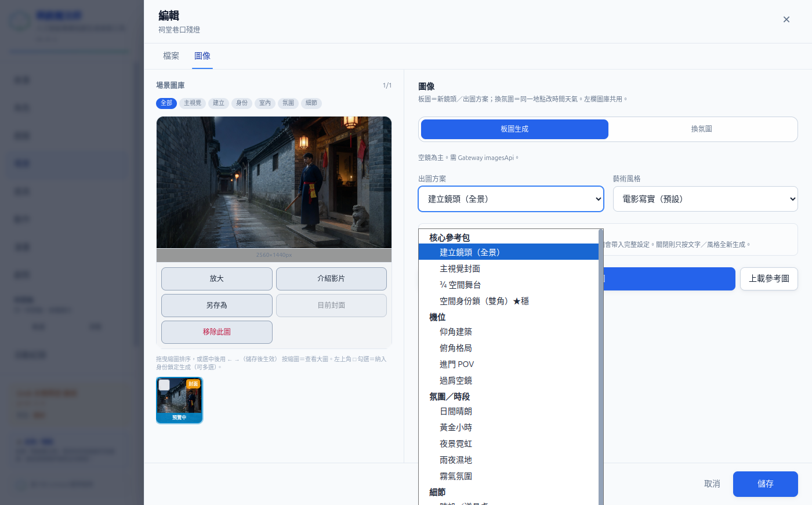812x505 pixels.
Task: Select the 板圖生成 mode tab
Action: tap(514, 129)
